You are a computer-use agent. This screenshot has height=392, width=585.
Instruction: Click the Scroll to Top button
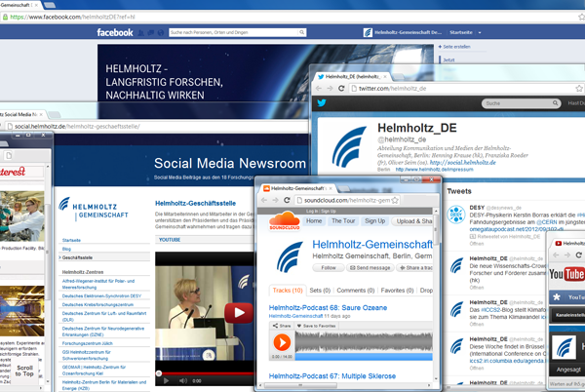25,367
